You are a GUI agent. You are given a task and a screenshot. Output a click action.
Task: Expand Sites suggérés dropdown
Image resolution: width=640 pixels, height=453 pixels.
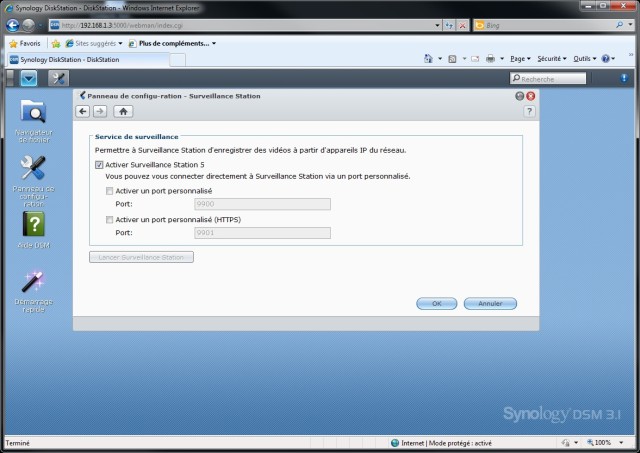coord(120,43)
